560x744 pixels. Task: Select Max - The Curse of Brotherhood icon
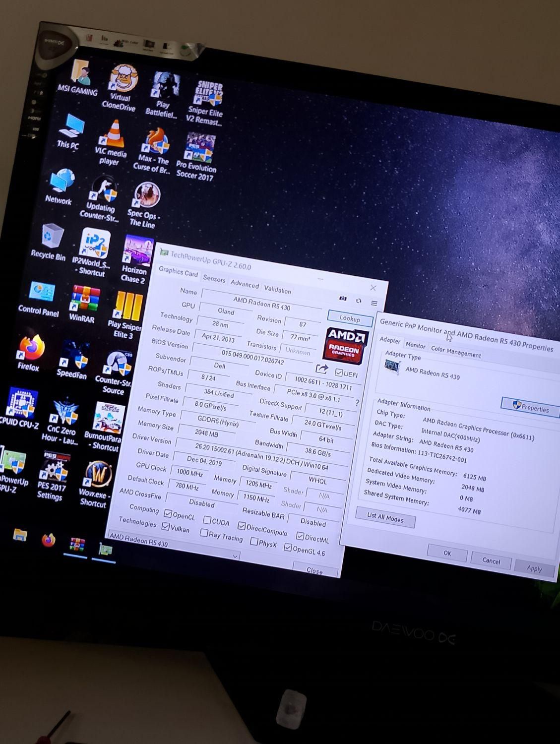coord(153,151)
